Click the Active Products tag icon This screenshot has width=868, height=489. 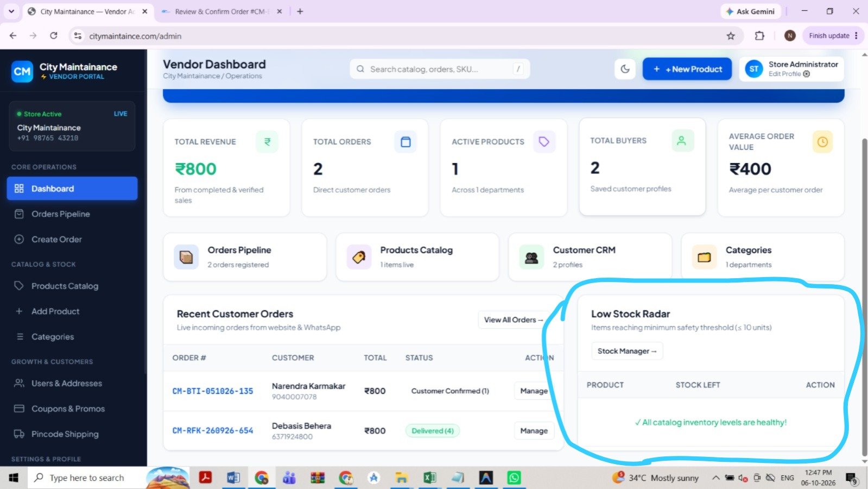[544, 142]
